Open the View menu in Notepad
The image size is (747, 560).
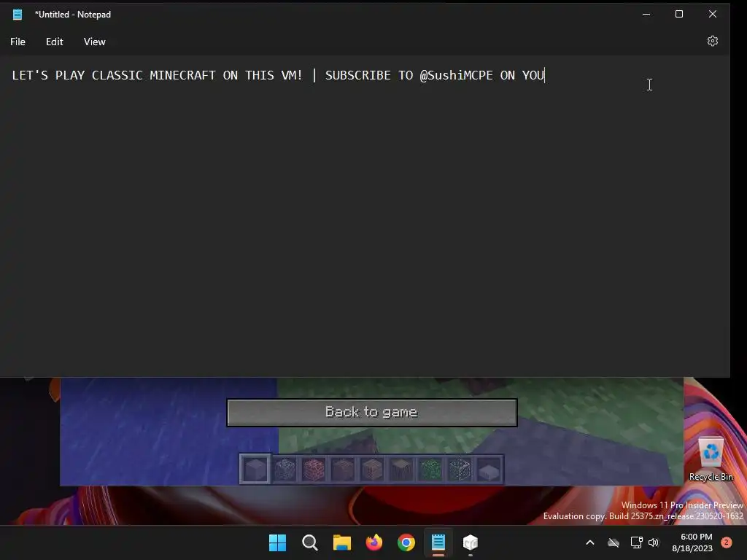coord(94,42)
